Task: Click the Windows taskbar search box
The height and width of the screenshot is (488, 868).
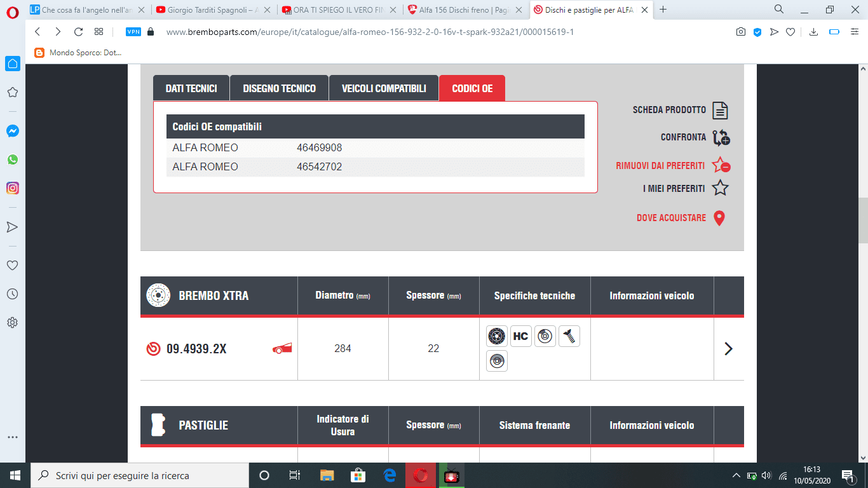Action: pyautogui.click(x=140, y=475)
